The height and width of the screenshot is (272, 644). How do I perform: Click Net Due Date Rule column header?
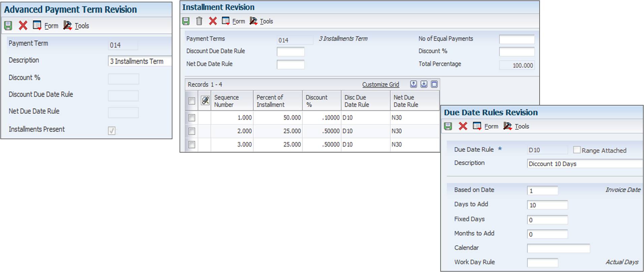415,101
